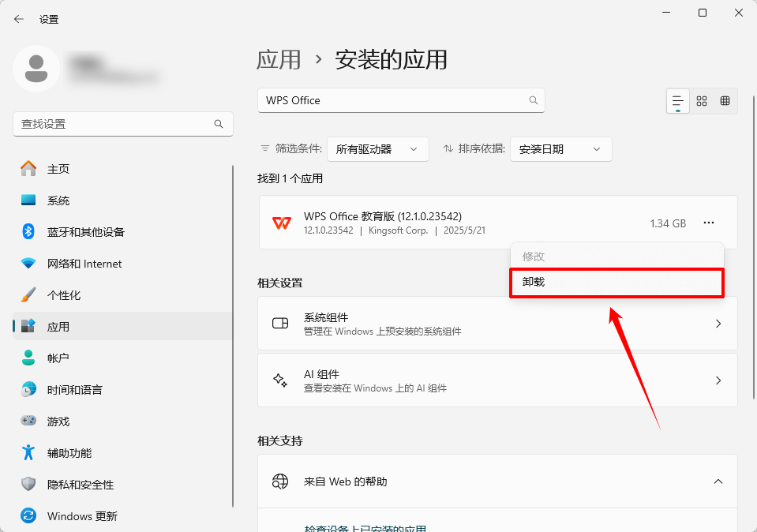Click the 系统组件 panel icon
This screenshot has width=757, height=532.
(280, 323)
